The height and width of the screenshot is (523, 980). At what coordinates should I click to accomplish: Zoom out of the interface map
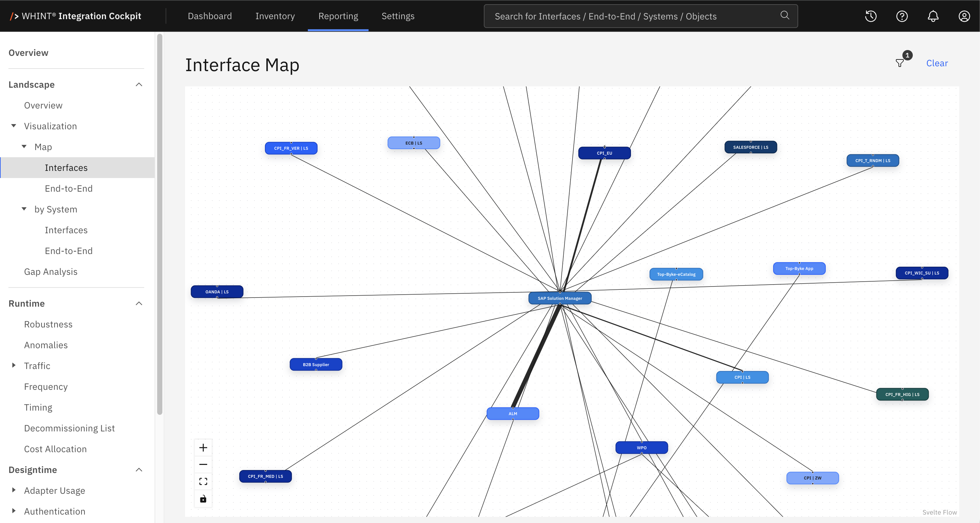(203, 465)
